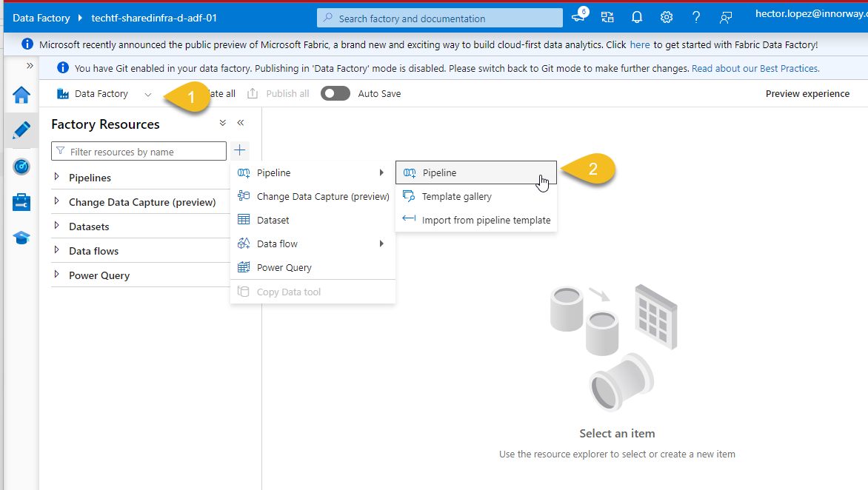Click the plus add new resource button
868x490 pixels.
coord(240,150)
